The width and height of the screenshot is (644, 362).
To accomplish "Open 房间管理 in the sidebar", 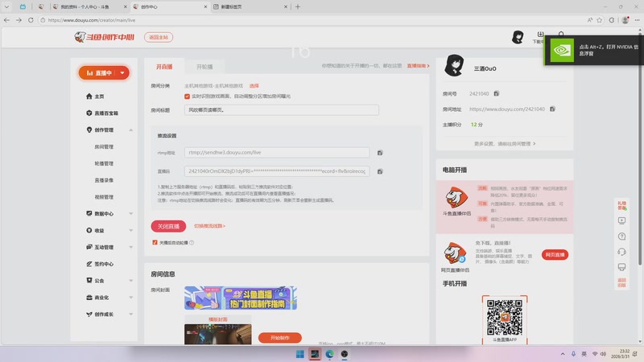I will pos(104,146).
